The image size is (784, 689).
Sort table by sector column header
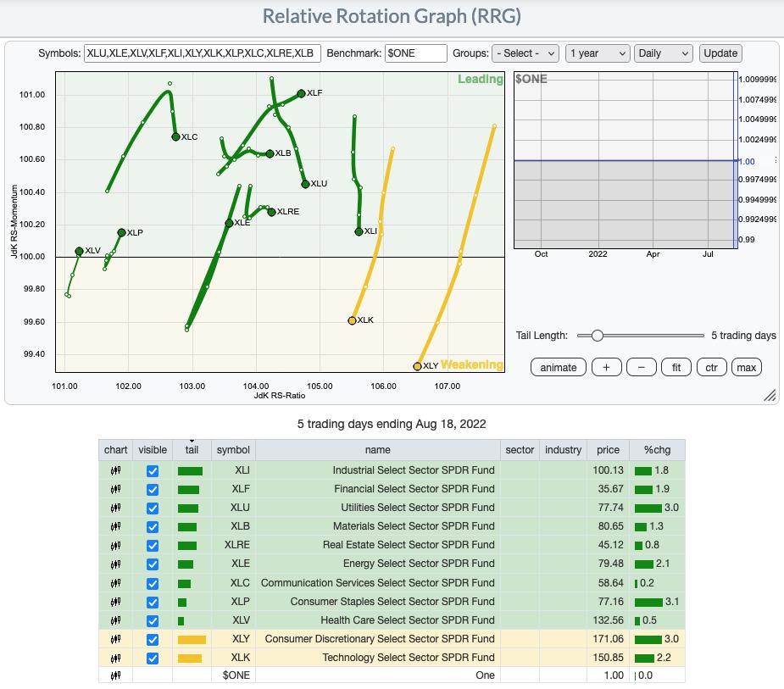[x=520, y=450]
